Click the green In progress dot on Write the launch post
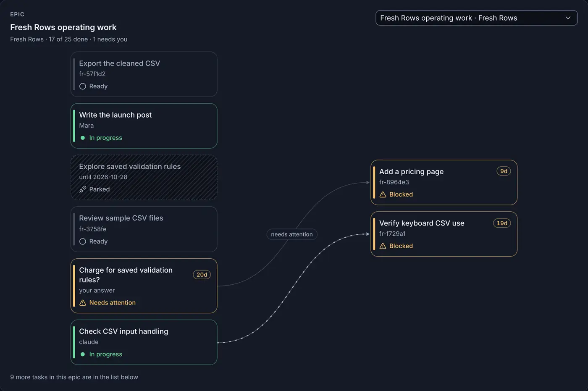588x391 pixels. click(x=83, y=138)
